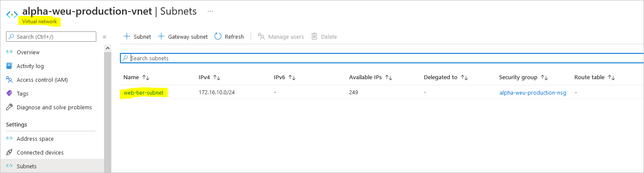Image resolution: width=644 pixels, height=173 pixels.
Task: Sort by Available IPs column
Action: click(x=371, y=77)
